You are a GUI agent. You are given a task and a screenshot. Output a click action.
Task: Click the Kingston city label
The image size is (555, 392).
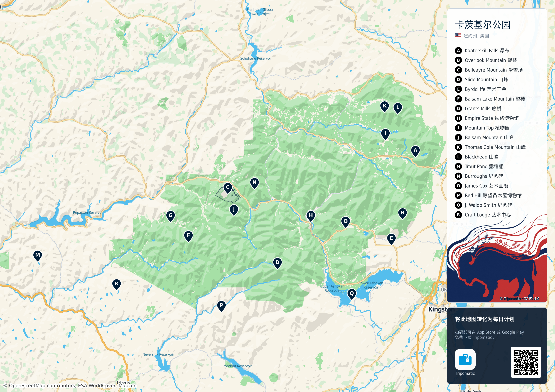click(x=441, y=309)
